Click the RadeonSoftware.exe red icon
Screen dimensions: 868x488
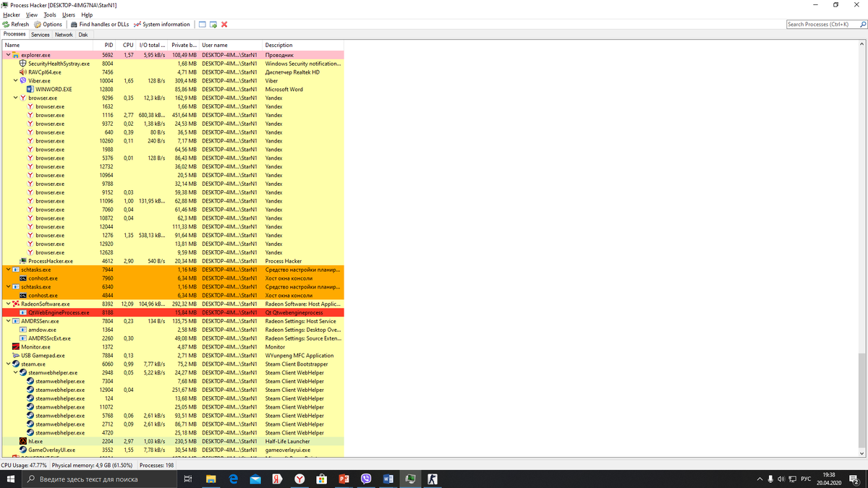click(x=16, y=304)
